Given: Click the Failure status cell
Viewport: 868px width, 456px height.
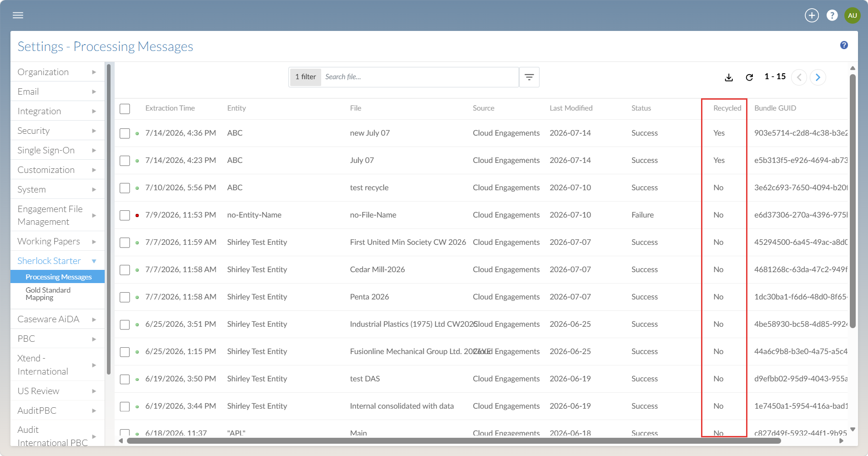Looking at the screenshot, I should tap(642, 215).
